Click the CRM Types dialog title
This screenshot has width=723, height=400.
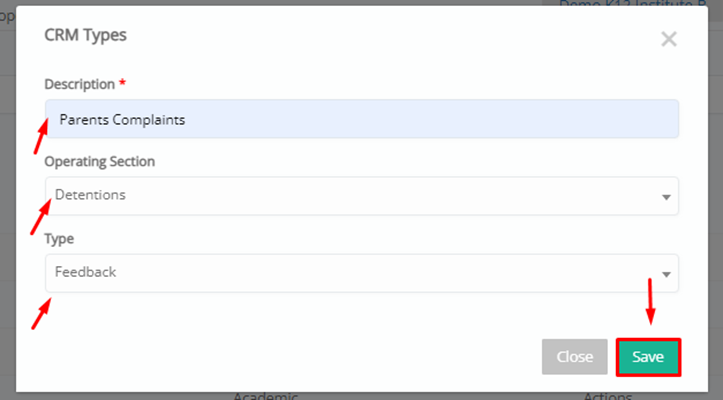pyautogui.click(x=85, y=35)
